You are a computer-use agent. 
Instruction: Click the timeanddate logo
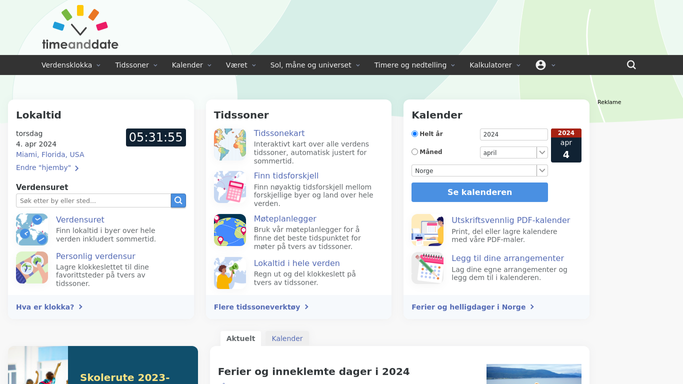point(80,27)
